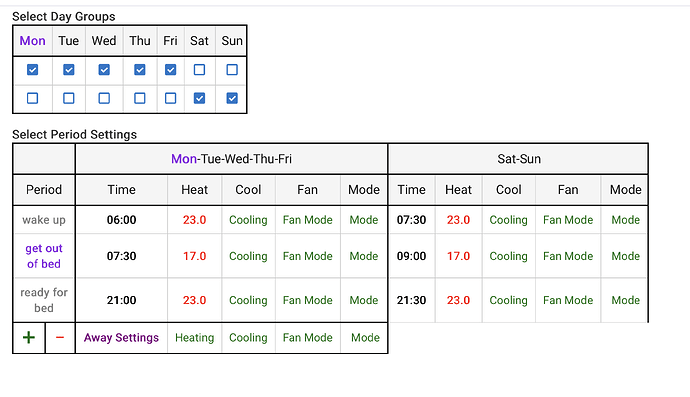Set weekend get out of bed Fan Mode
690x397 pixels.
pyautogui.click(x=568, y=256)
